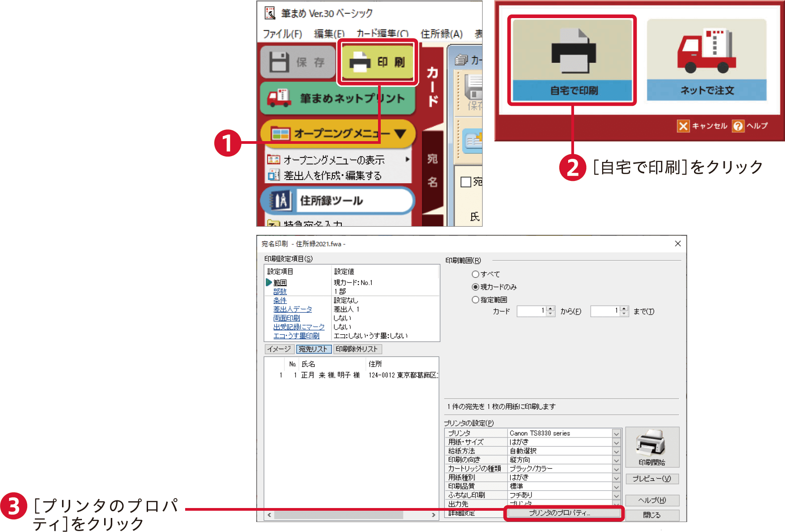Open the 印刷品質 dropdown
The height and width of the screenshot is (532, 785).
point(616,486)
